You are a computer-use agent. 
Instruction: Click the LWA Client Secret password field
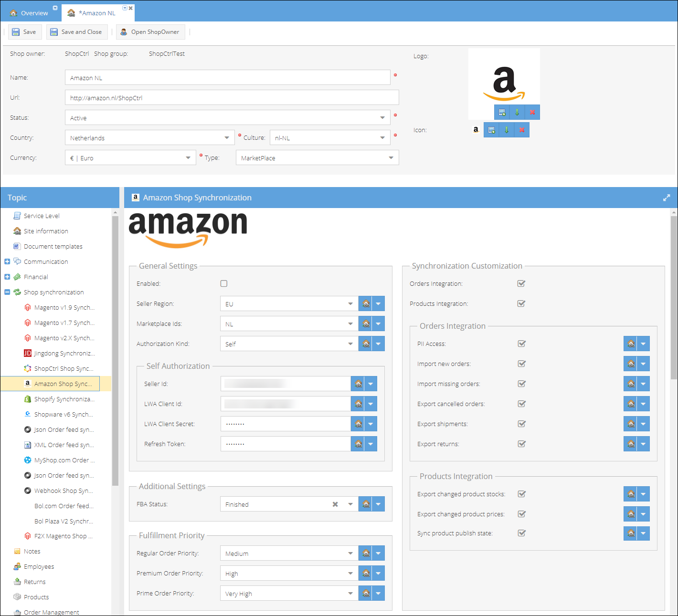coord(286,424)
